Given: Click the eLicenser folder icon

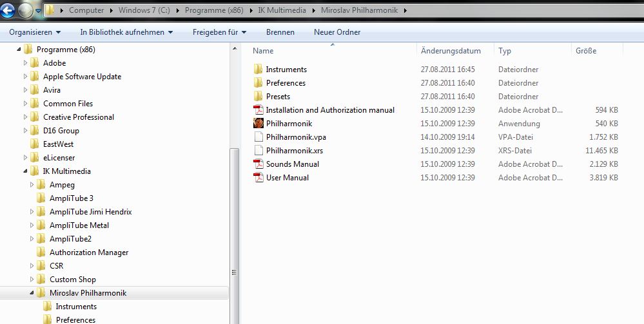Looking at the screenshot, I should pos(35,158).
